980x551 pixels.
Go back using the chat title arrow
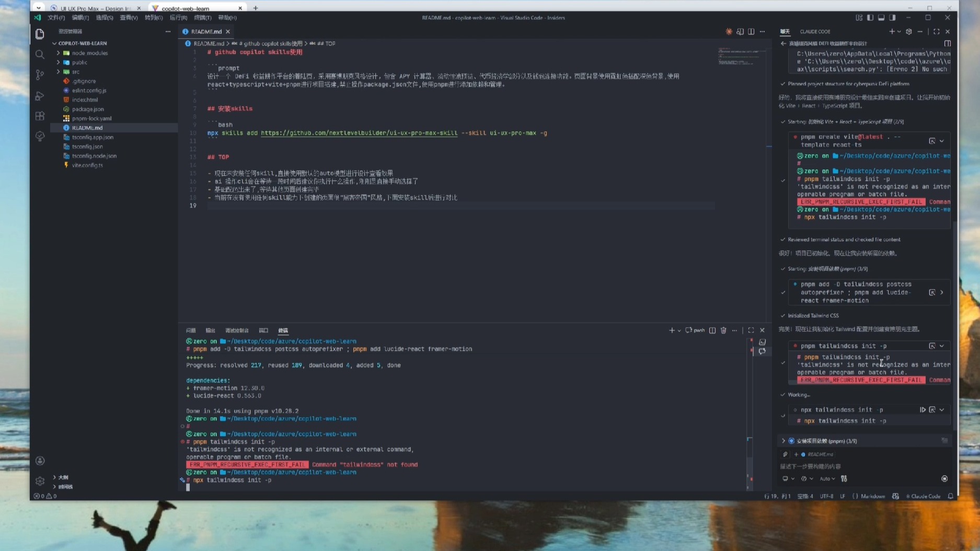point(783,43)
